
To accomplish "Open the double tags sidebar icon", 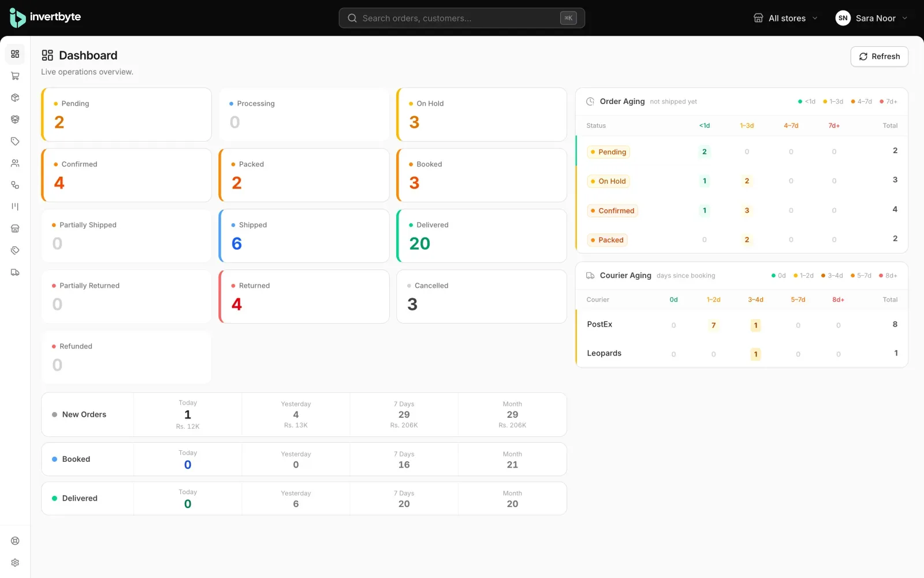I will pyautogui.click(x=15, y=250).
